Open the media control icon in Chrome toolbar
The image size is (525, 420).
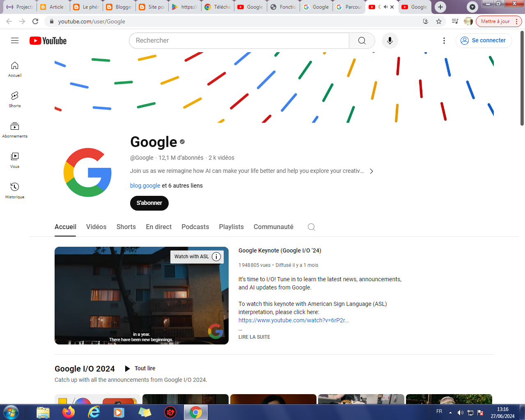click(x=455, y=21)
